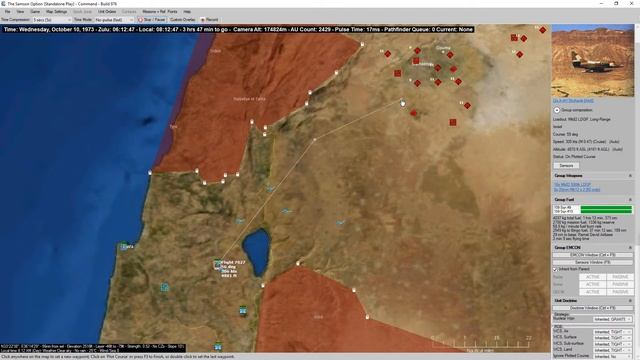
Task: Click the OECM ACTIVE toggle
Action: (x=592, y=292)
